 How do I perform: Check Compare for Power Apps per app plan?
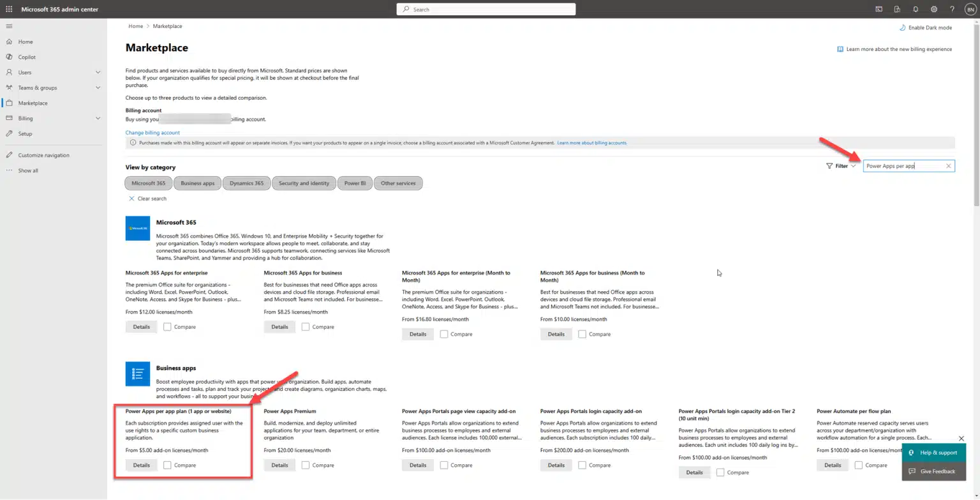tap(167, 466)
